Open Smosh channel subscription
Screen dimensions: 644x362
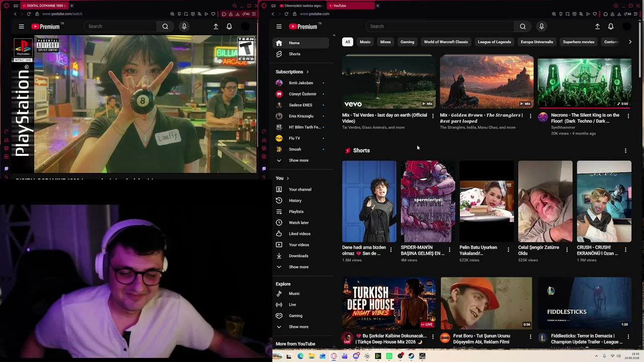tap(301, 149)
